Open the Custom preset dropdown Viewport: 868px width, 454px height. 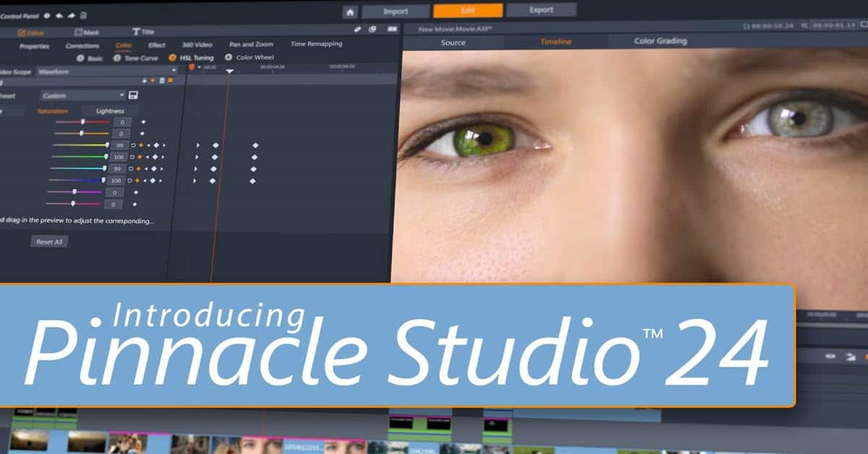[83, 95]
